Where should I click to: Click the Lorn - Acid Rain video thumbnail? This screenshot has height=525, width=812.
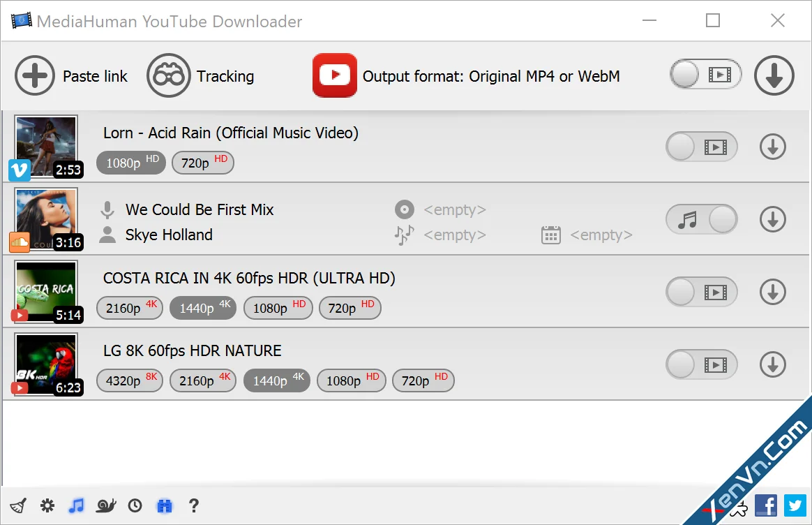(x=46, y=147)
